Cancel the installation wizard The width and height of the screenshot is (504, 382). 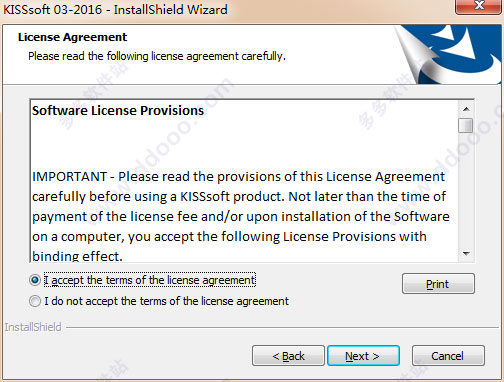448,356
